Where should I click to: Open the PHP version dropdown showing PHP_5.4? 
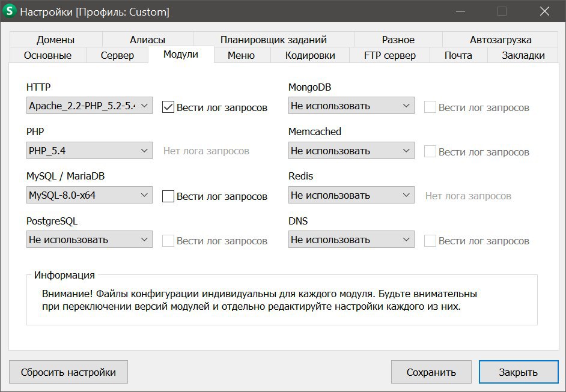[90, 151]
